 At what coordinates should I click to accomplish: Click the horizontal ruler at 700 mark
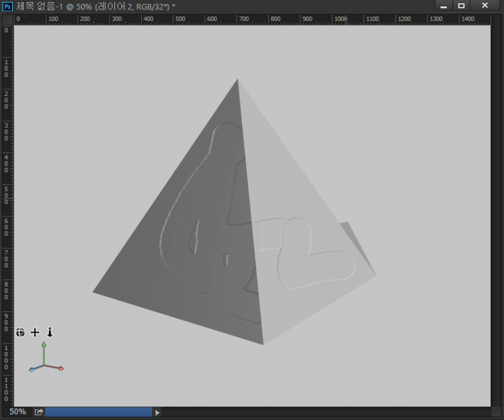(243, 19)
